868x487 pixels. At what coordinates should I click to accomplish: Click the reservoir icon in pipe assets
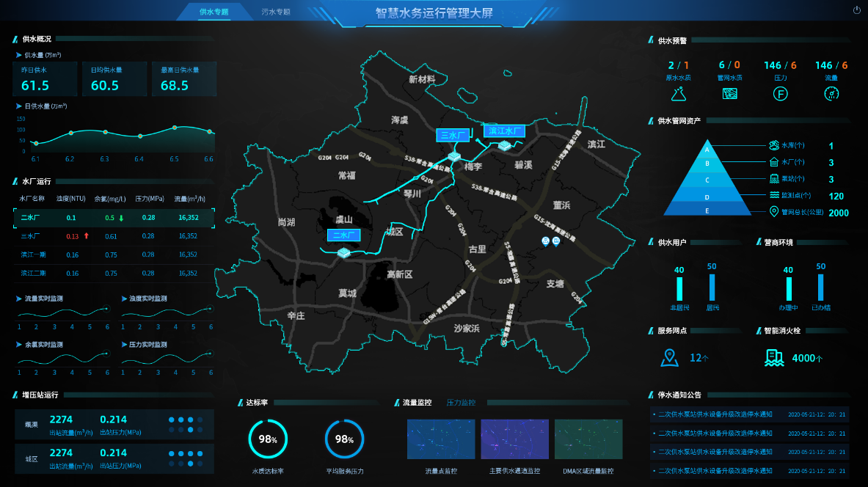pos(773,145)
